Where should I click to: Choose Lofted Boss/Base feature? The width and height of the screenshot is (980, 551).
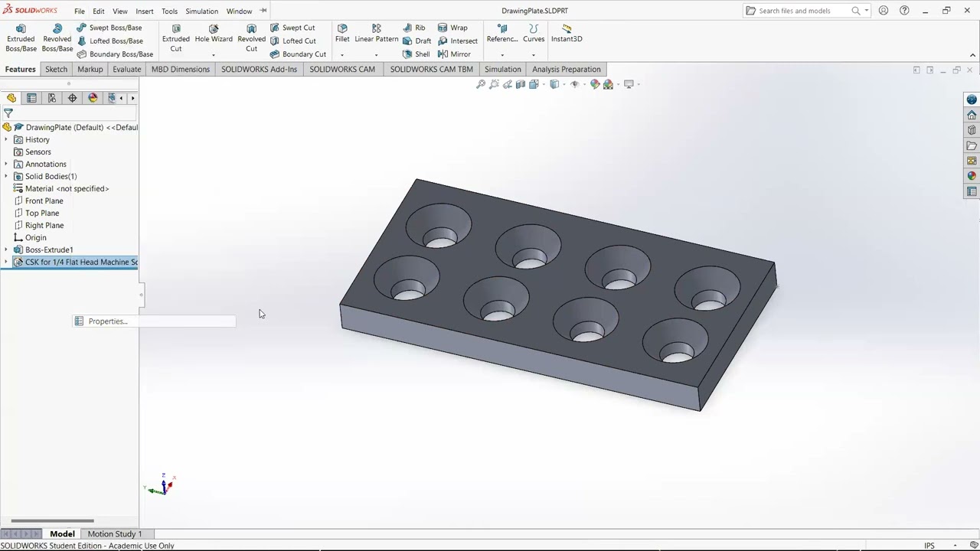point(109,41)
